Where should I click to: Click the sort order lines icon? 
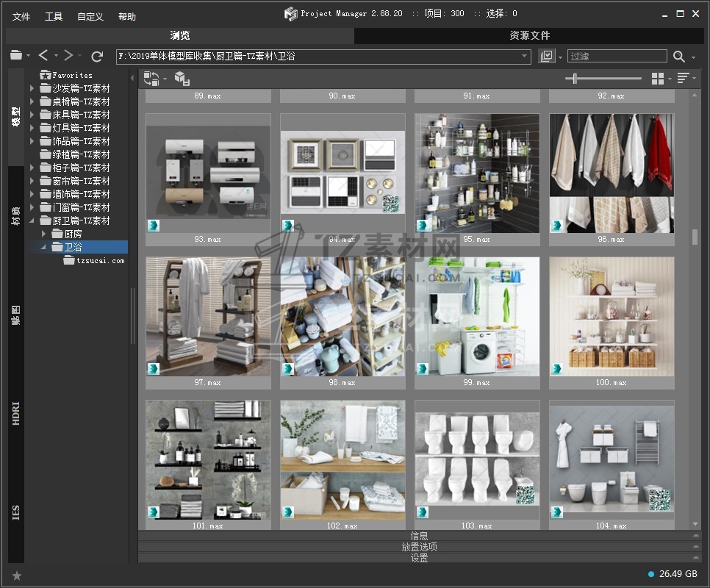pyautogui.click(x=683, y=79)
